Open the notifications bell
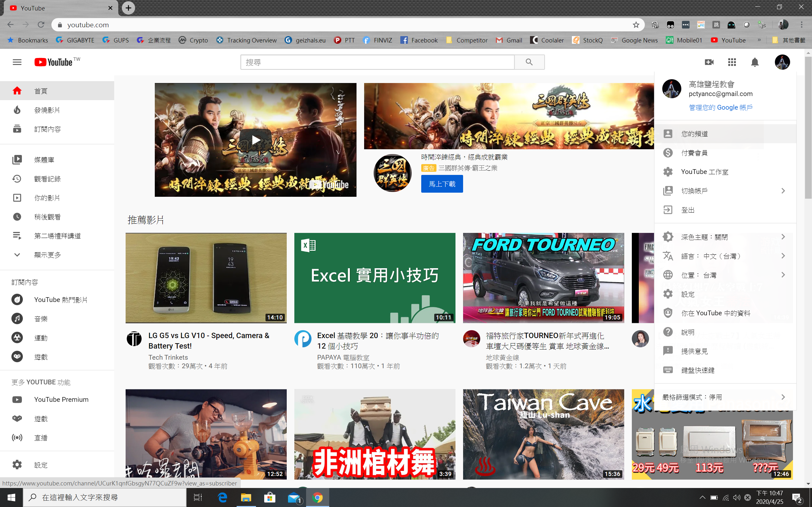This screenshot has width=812, height=507. coord(755,62)
